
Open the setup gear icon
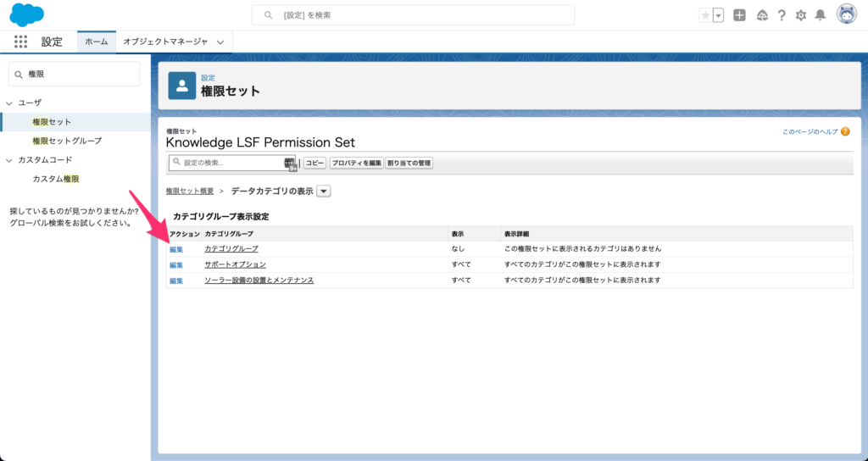(801, 15)
